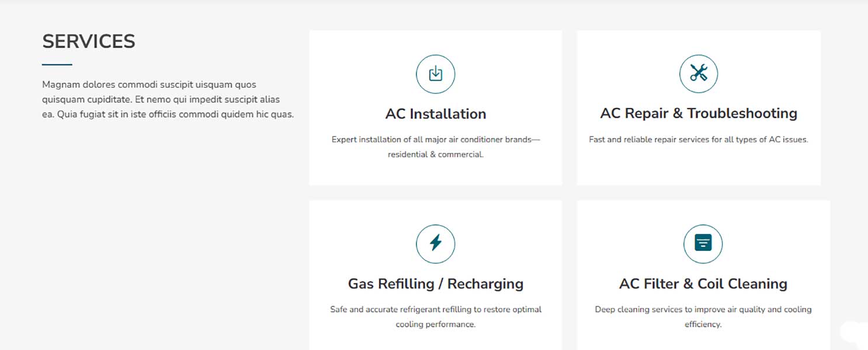This screenshot has height=350, width=868.
Task: Click the 'Quia fugiat sit in iste' paragraph line
Action: tap(168, 114)
